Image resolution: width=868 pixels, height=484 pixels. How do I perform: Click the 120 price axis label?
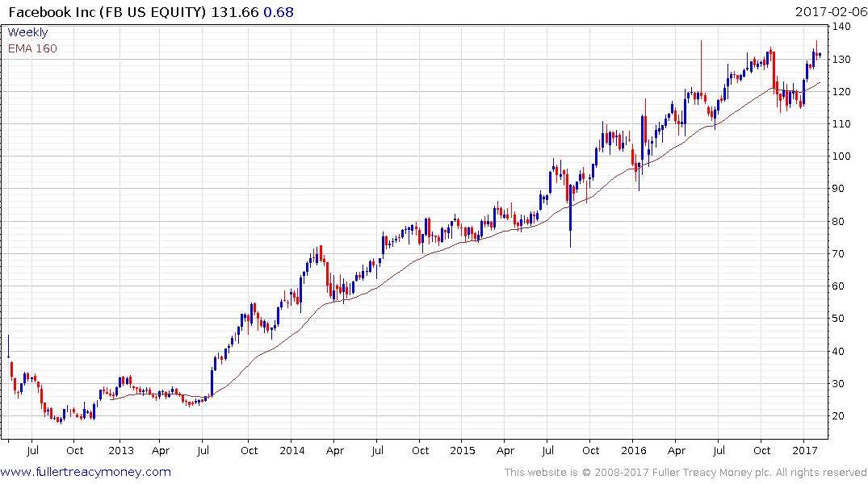coord(841,91)
